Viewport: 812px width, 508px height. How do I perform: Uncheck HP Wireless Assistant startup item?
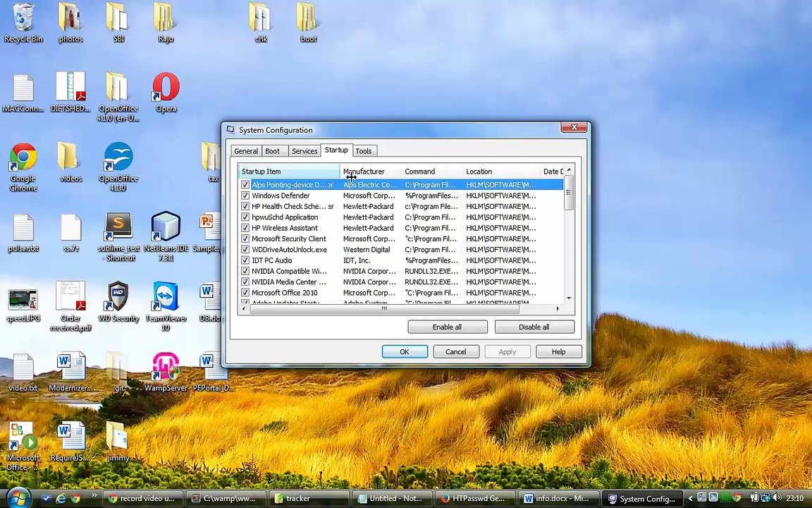[245, 228]
